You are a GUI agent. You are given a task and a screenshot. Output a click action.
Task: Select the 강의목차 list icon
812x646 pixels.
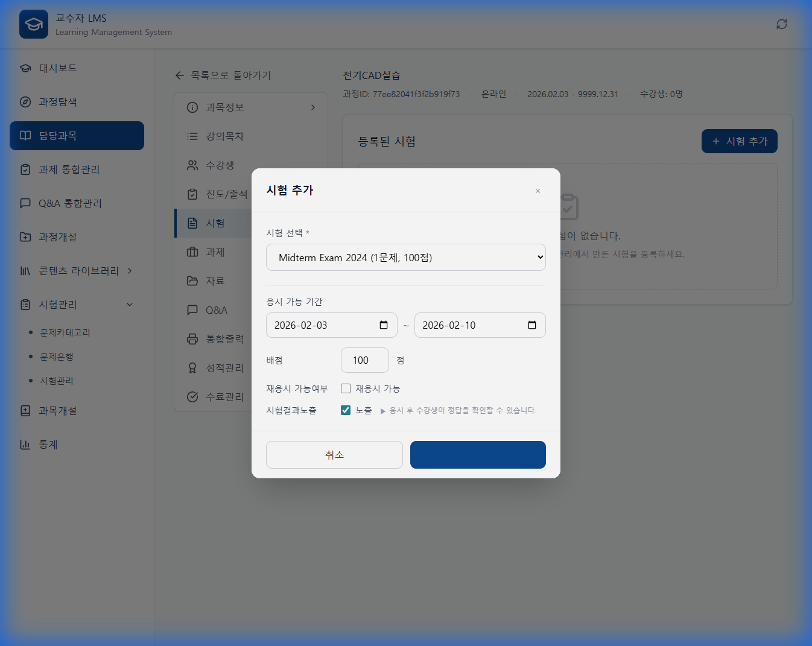pos(192,136)
